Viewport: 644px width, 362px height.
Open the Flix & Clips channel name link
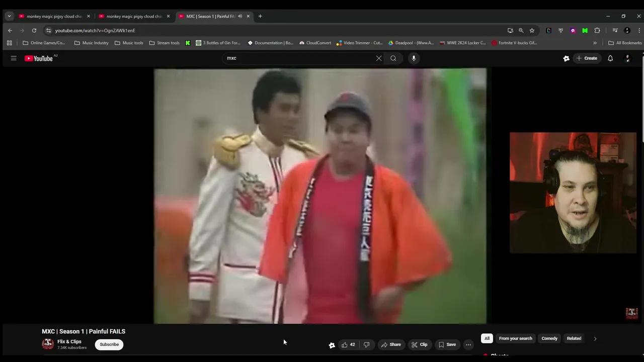(69, 341)
